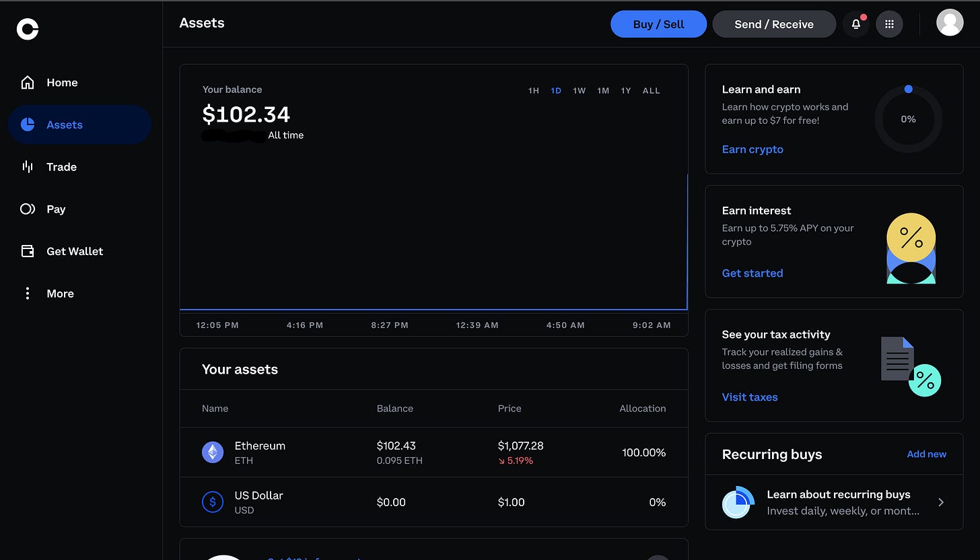Image resolution: width=980 pixels, height=560 pixels.
Task: Click the US Dollar coin icon
Action: coord(213,502)
